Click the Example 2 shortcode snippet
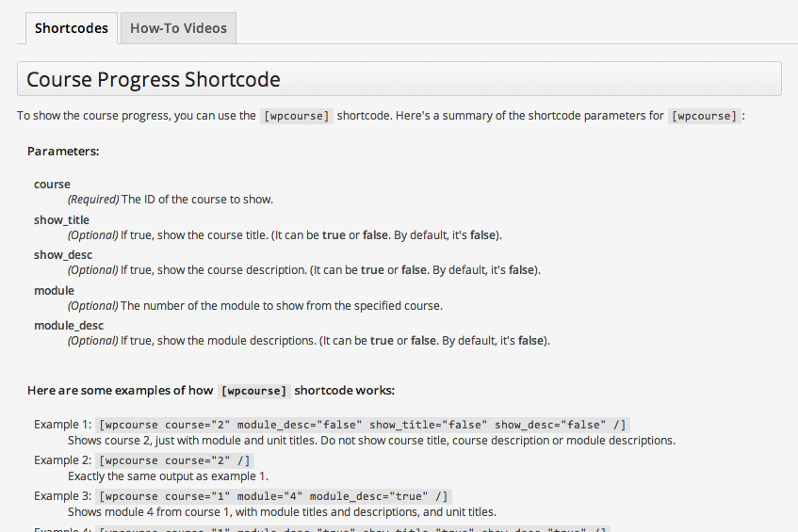The width and height of the screenshot is (798, 532). pos(174,460)
